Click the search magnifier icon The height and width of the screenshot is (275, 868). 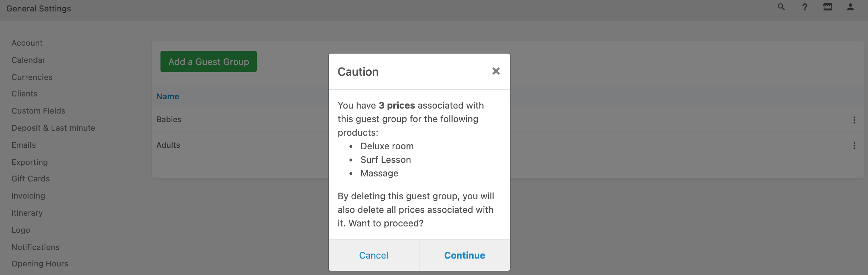coord(781,7)
